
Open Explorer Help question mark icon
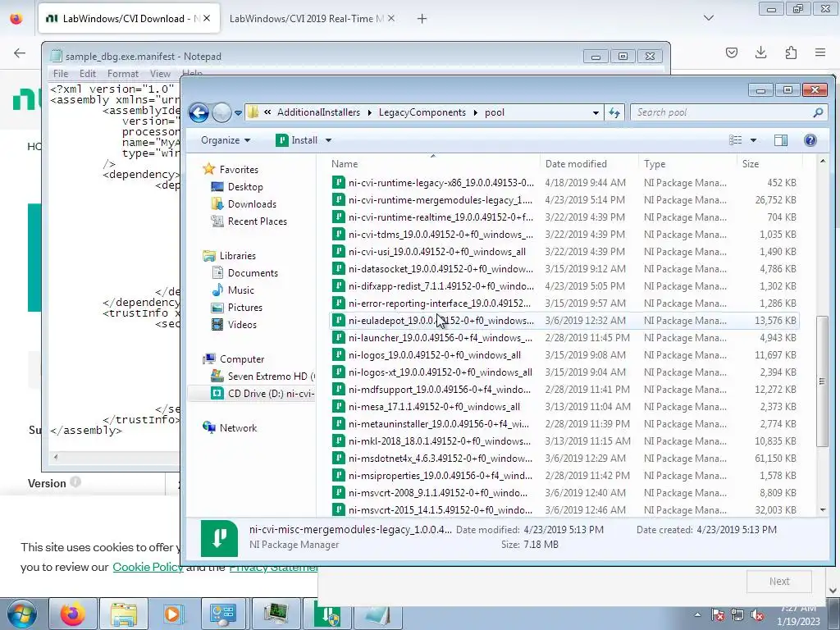810,140
